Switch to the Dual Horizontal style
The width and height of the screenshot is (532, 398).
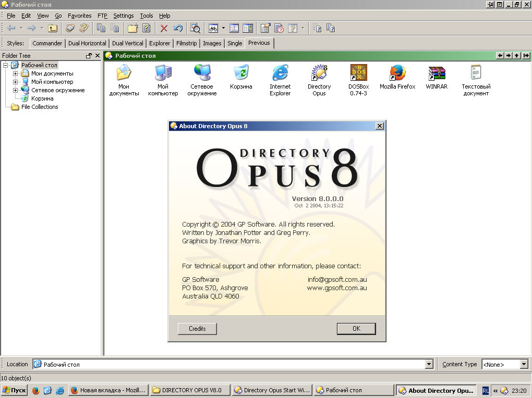(87, 43)
